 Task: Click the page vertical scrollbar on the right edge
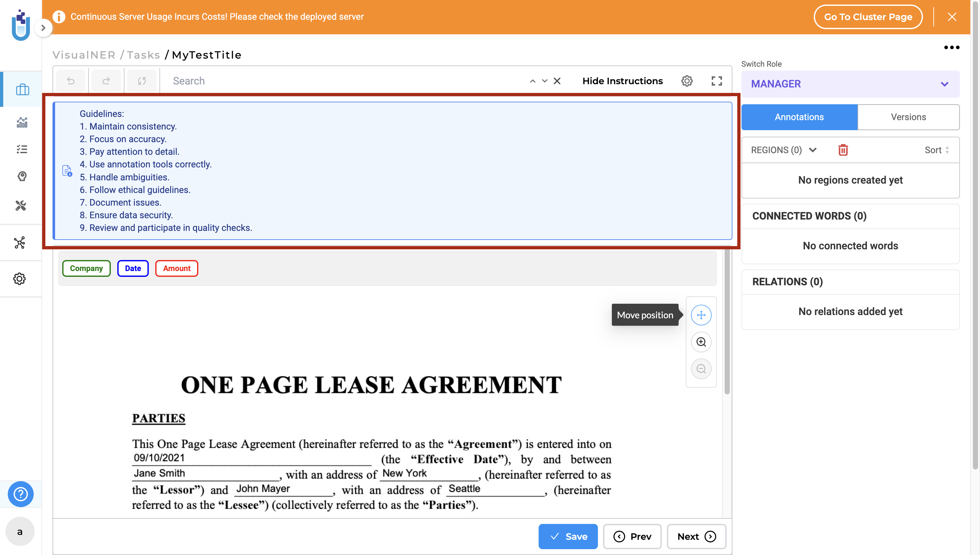(x=975, y=236)
